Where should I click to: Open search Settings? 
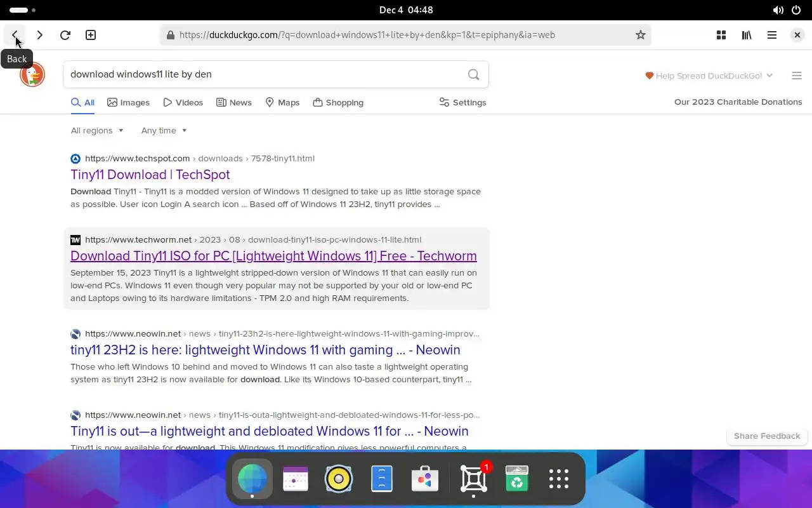click(462, 102)
